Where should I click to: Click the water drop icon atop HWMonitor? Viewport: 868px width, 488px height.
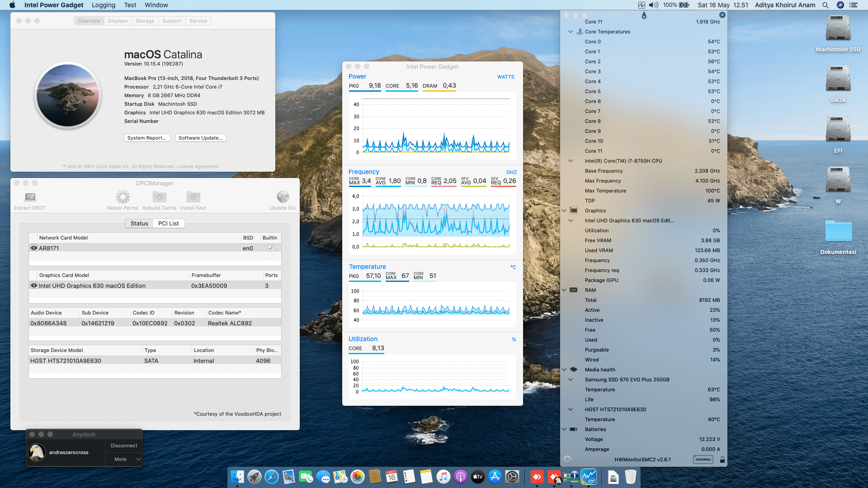(x=644, y=15)
